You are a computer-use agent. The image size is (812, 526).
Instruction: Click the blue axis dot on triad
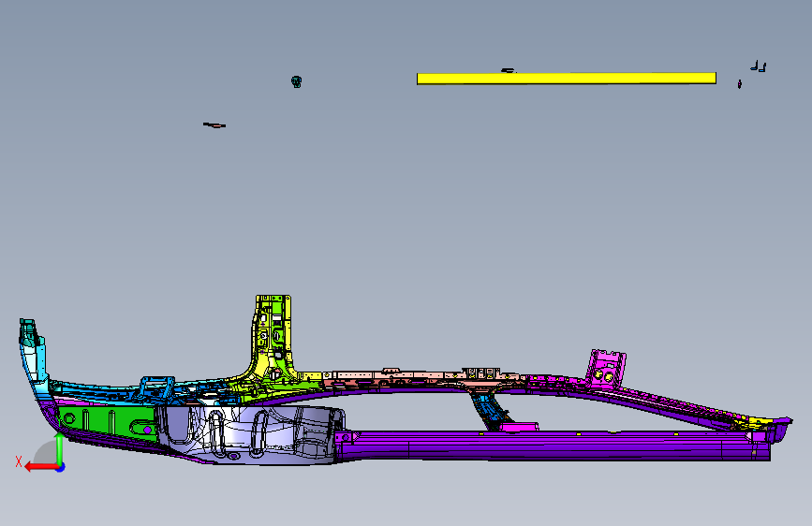[61, 467]
